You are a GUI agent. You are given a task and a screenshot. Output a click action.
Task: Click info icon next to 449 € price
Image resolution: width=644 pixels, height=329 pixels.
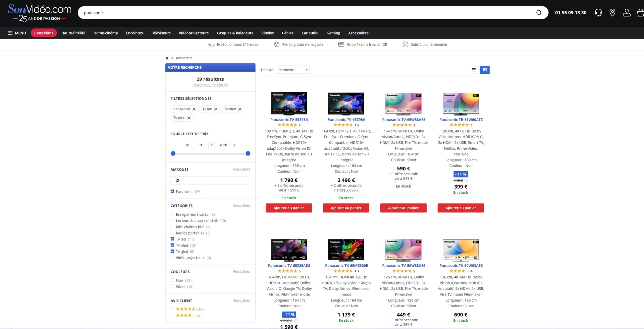pyautogui.click(x=466, y=181)
